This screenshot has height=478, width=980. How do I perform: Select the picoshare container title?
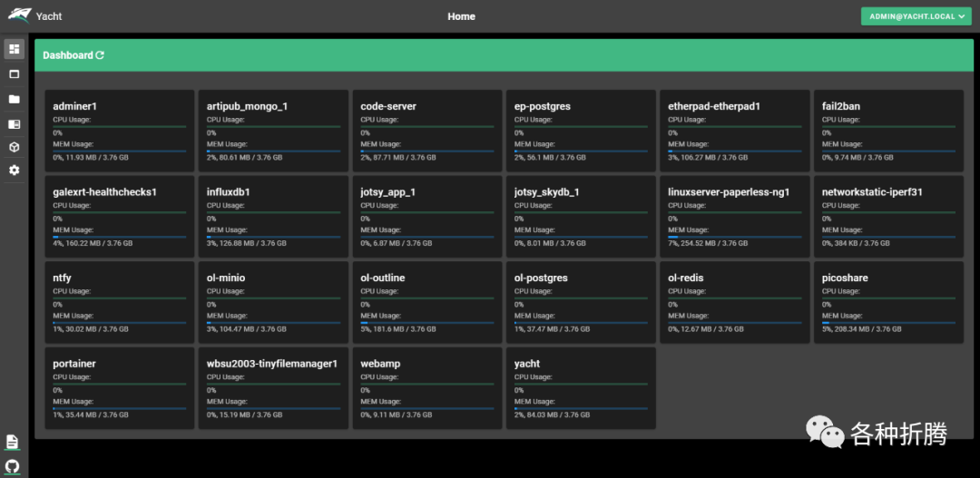(845, 278)
